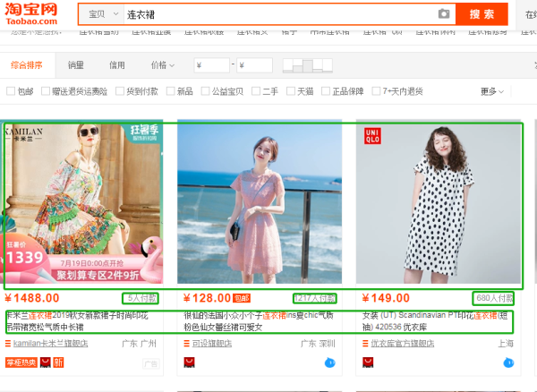Image resolution: width=537 pixels, height=392 pixels.
Task: Click blue Wangwang chat icon for 可设旗舰店
Action: 329,362
